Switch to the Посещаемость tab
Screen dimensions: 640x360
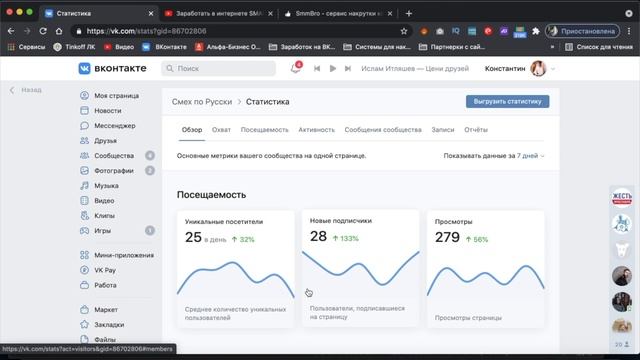pos(264,130)
